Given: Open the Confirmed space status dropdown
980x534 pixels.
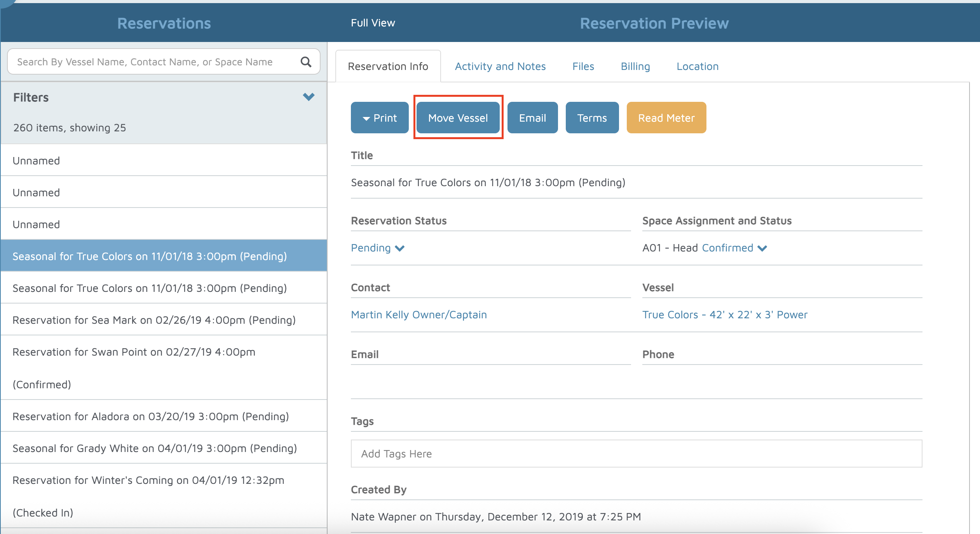Looking at the screenshot, I should 734,248.
